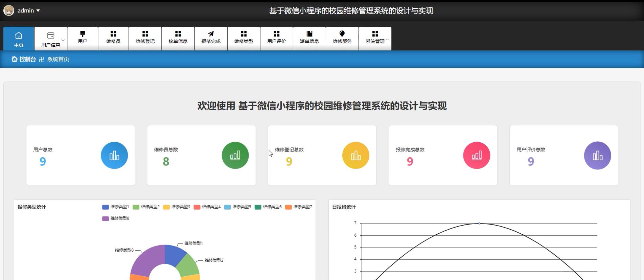Click the purple chart icon for 用户评价总数
644x280 pixels.
(597, 155)
